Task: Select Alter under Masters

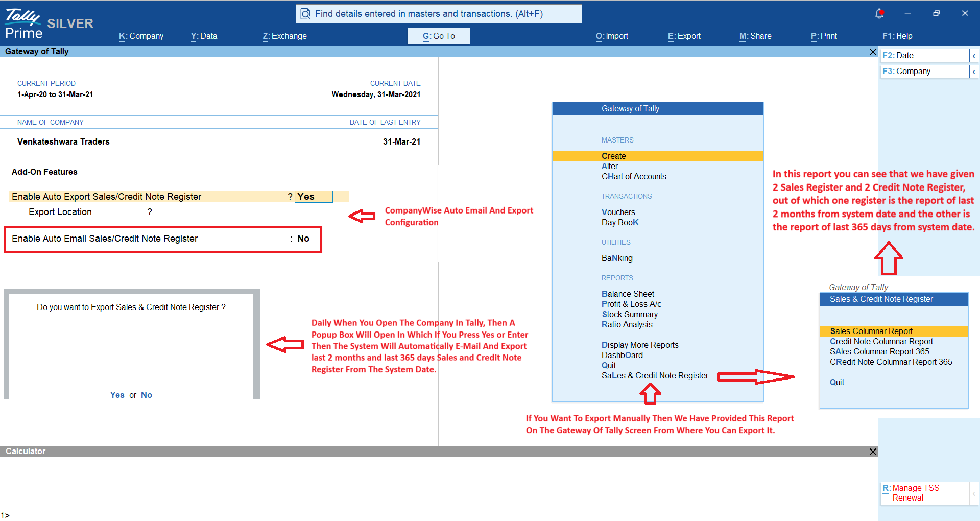Action: tap(610, 167)
